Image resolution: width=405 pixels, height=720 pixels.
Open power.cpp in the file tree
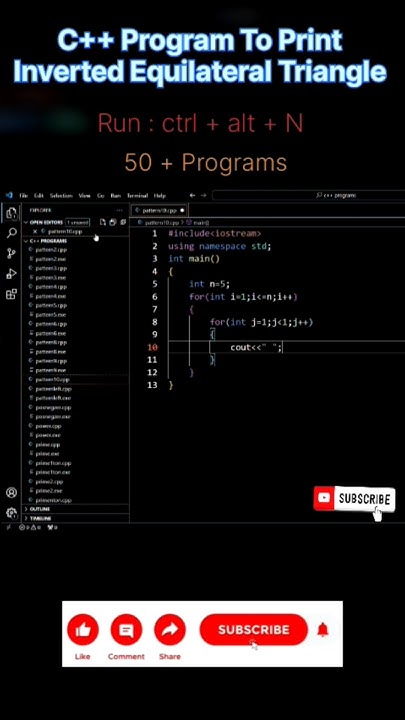tap(48, 426)
